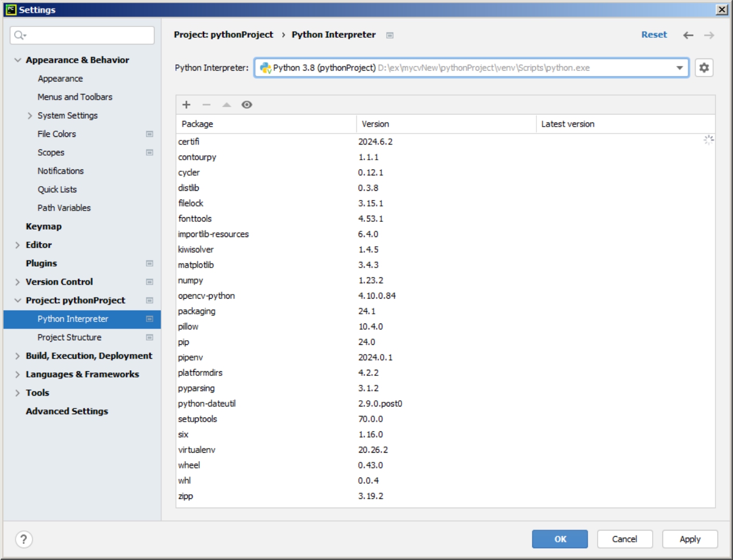The image size is (733, 560).
Task: Navigate back with the left arrow icon
Action: 688,35
